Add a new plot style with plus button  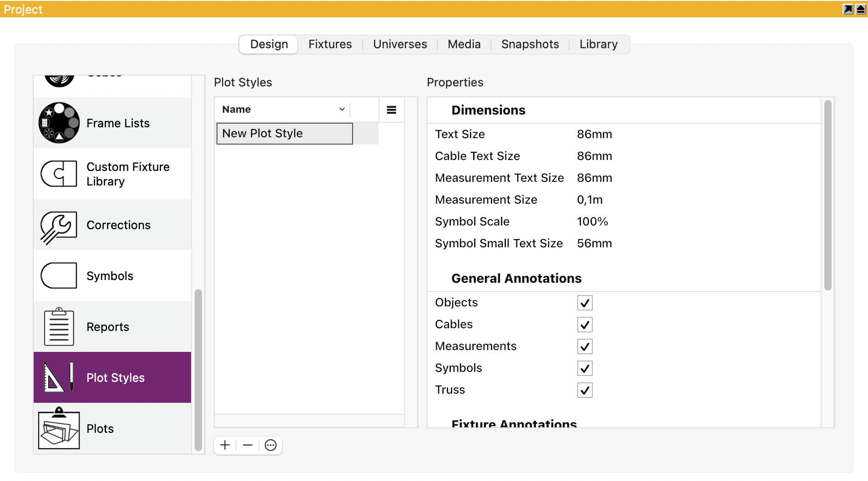(225, 445)
